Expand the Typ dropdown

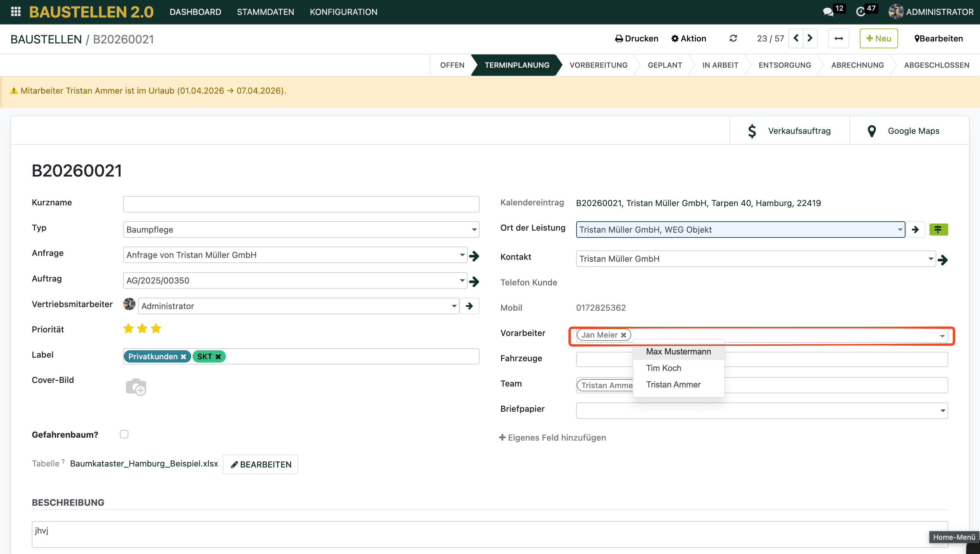click(474, 229)
